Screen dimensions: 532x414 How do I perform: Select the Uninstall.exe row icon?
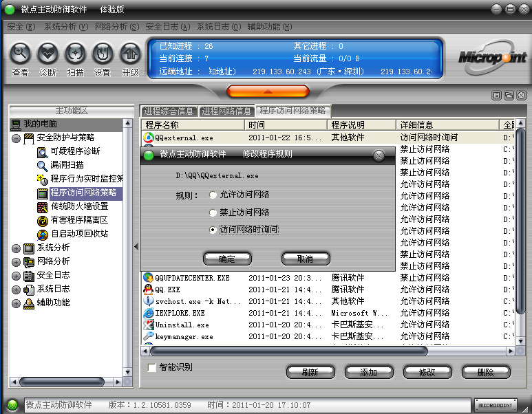[148, 325]
